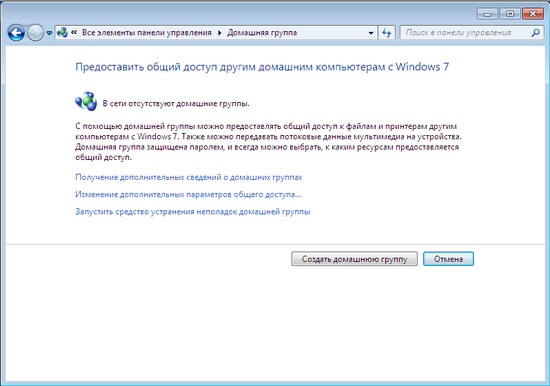Expand the hidden breadcrumb chevron «
Image resolution: width=550 pixels, height=386 pixels.
[x=74, y=32]
